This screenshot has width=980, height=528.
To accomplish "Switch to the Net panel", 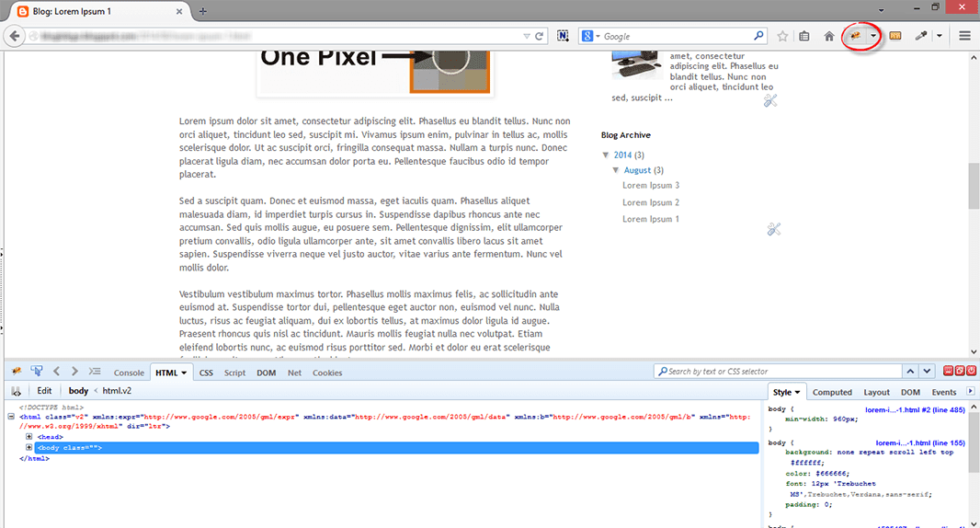I will pyautogui.click(x=294, y=373).
